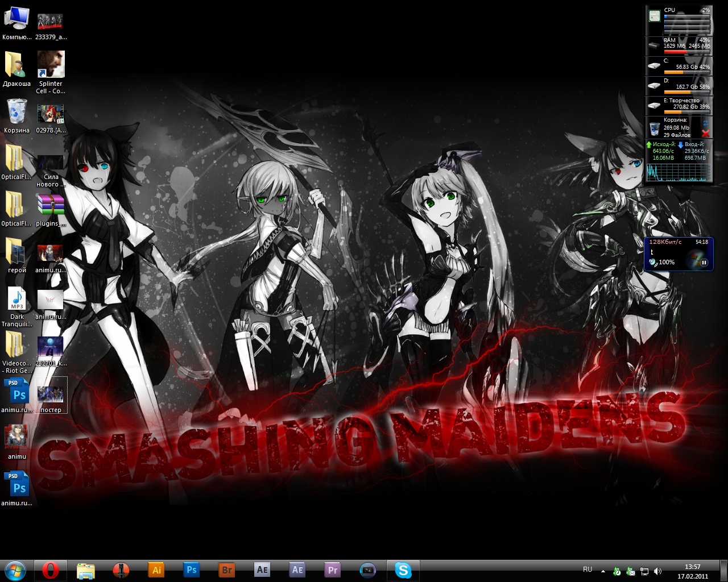Launch the red round app on taskbar
Screen dimensions: 728x582
121,570
